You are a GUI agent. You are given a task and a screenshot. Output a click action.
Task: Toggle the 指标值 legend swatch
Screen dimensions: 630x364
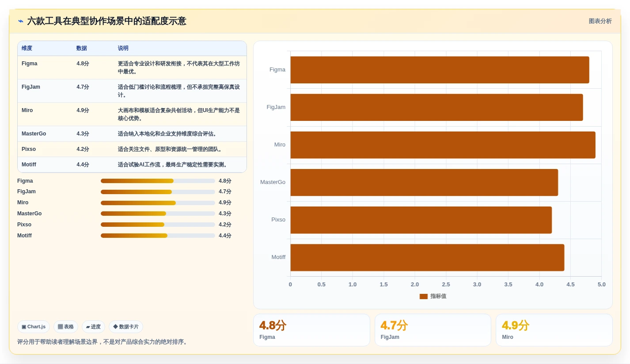pyautogui.click(x=424, y=296)
